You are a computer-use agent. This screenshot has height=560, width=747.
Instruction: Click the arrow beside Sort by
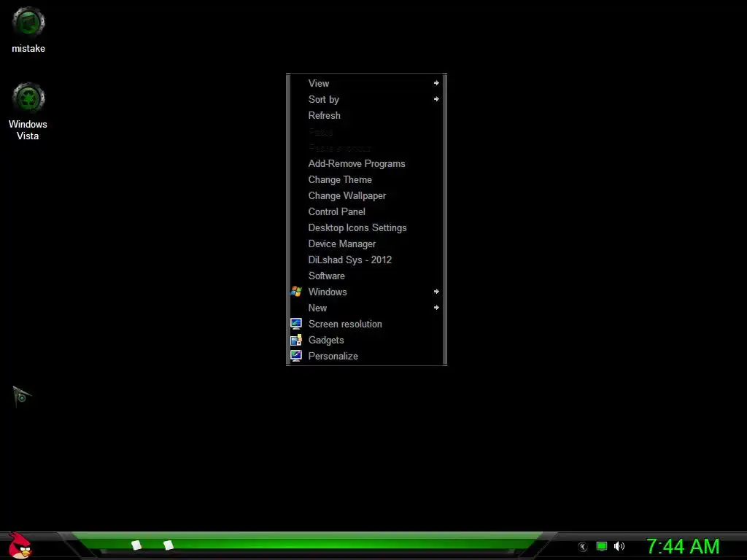tap(436, 99)
